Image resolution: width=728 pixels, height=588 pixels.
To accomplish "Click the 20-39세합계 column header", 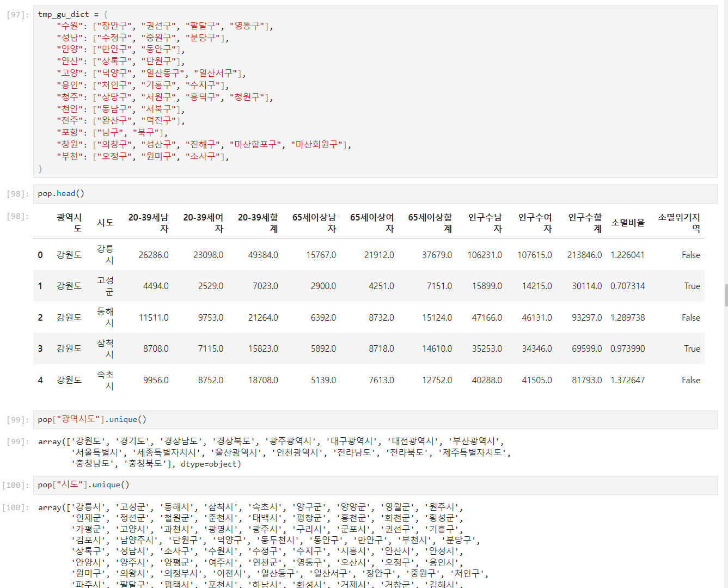I will [258, 223].
